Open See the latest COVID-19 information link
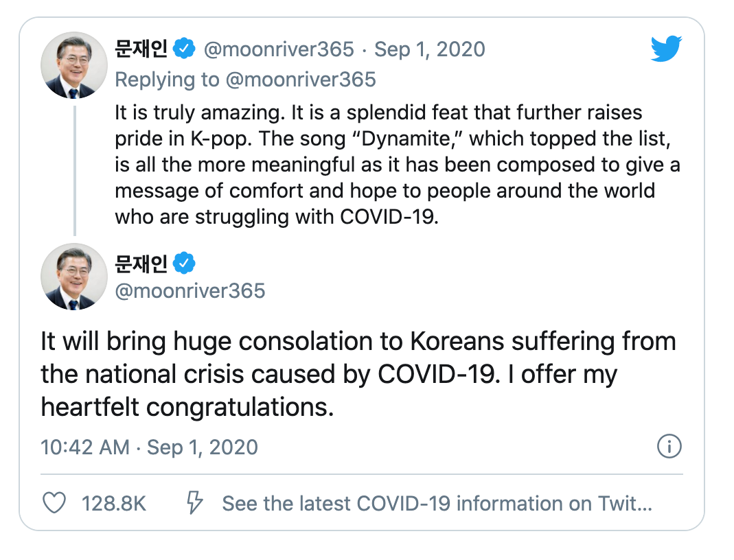734x560 pixels. [x=437, y=504]
